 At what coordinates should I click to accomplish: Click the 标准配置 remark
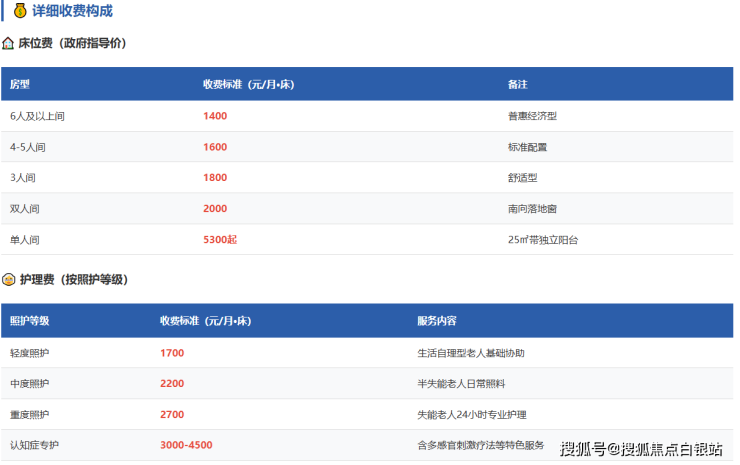(x=528, y=147)
